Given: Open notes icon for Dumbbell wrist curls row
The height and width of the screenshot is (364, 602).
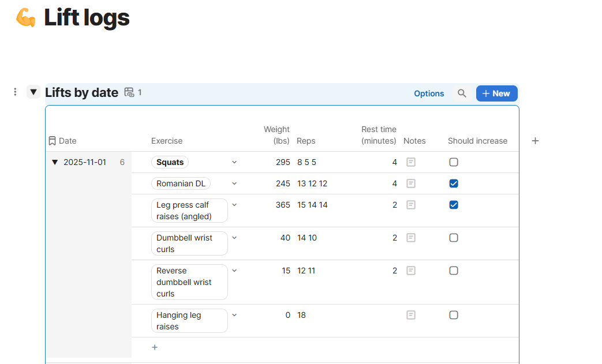Looking at the screenshot, I should tap(411, 238).
